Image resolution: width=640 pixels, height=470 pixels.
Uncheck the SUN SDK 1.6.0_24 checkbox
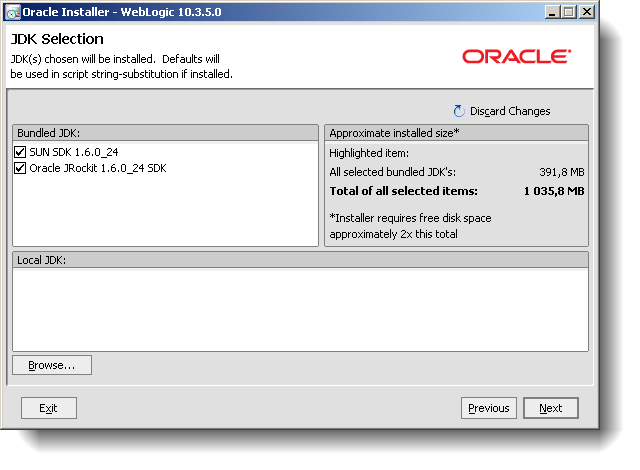tap(20, 152)
